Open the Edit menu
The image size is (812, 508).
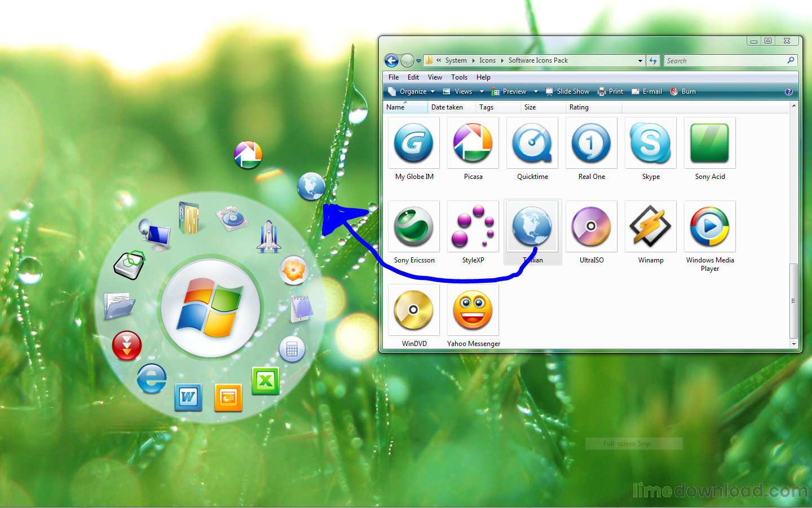point(413,77)
